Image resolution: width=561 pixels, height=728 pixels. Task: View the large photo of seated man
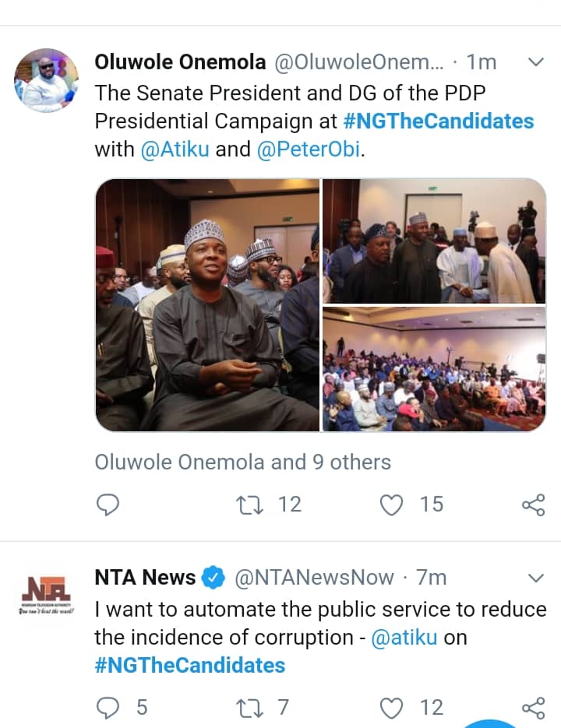tap(207, 305)
